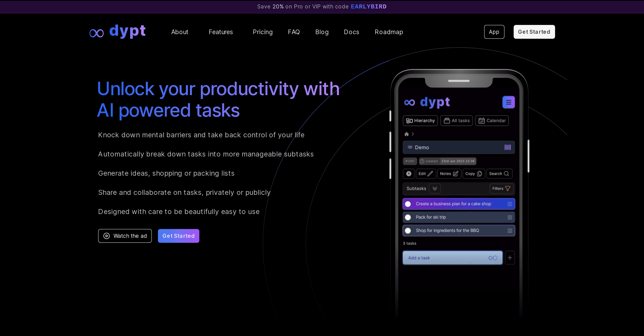
Task: Mark 'Pack for ski trip' as complete
Action: [408, 217]
